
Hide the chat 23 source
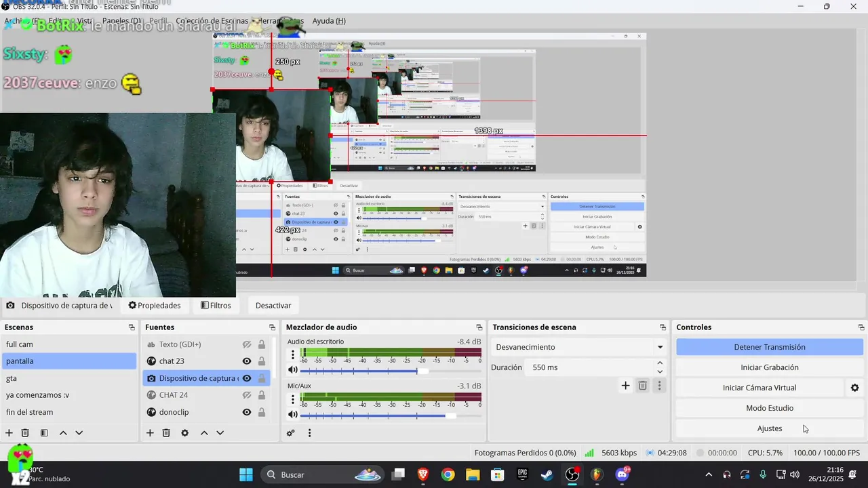click(247, 361)
